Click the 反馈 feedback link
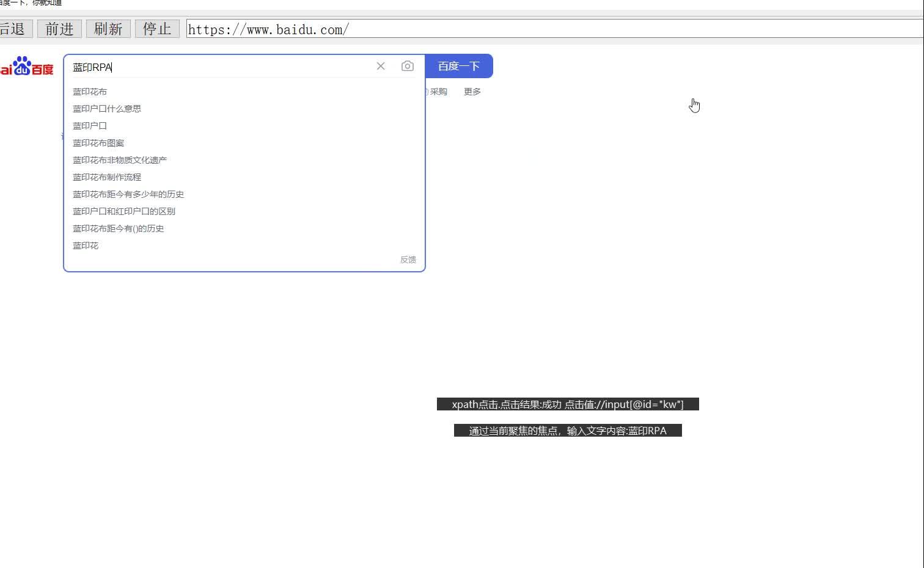Viewport: 924px width, 568px height. coord(408,260)
